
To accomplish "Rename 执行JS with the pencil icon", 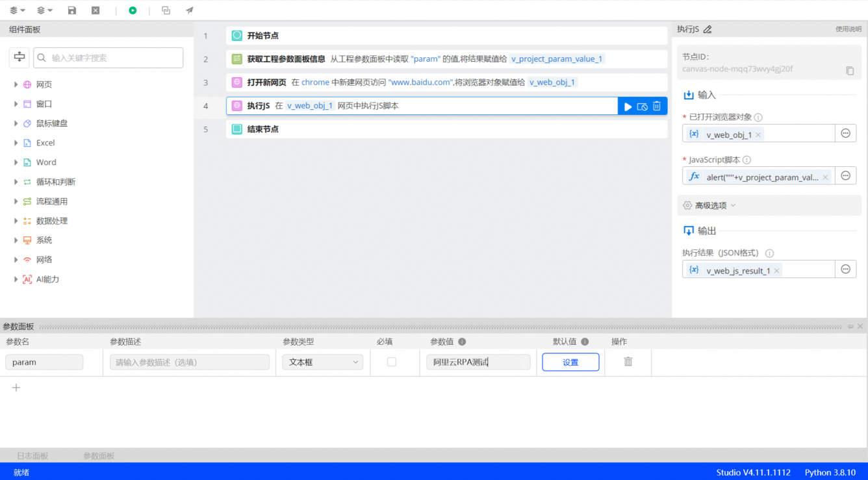I will click(708, 29).
